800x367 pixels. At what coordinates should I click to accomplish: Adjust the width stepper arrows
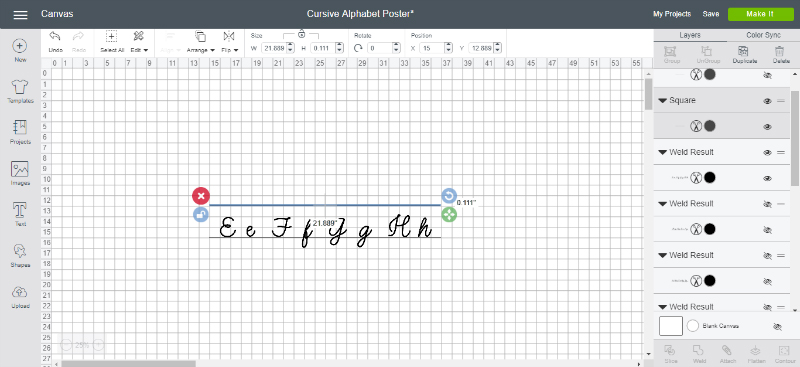pos(290,48)
